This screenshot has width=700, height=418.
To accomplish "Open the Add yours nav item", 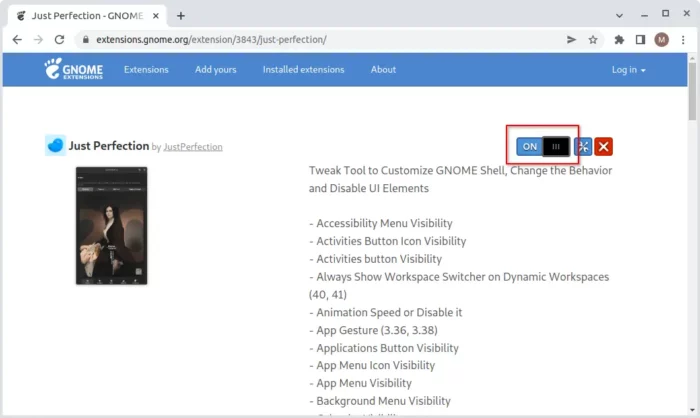I will click(x=216, y=70).
